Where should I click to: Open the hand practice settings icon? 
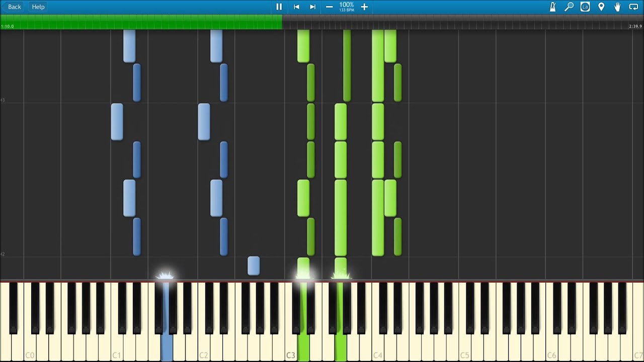[x=617, y=7]
